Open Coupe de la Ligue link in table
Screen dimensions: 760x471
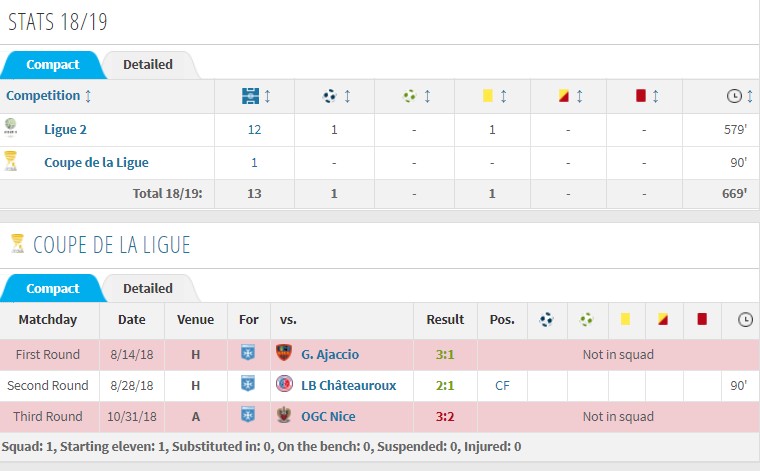[x=96, y=162]
